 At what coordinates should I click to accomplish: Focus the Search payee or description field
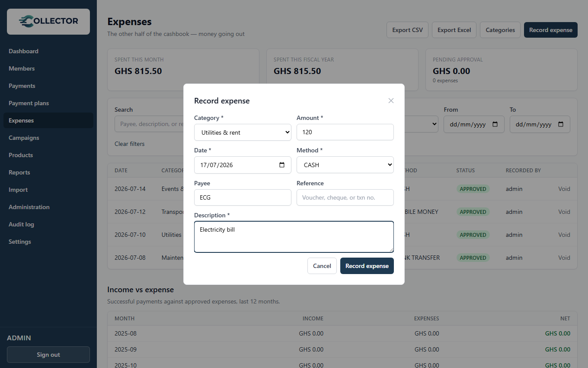point(149,124)
